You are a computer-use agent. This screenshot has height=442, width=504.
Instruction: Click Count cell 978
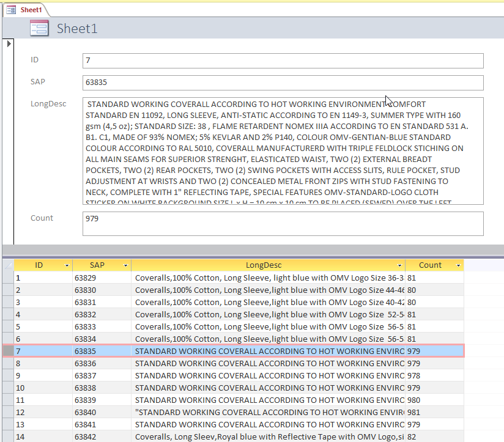coord(434,375)
